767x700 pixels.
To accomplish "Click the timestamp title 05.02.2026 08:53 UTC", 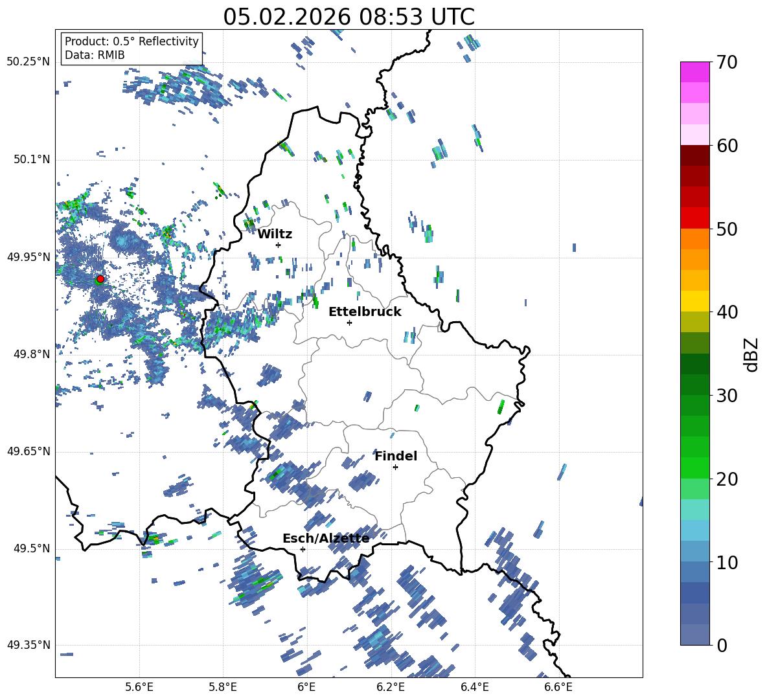I will [349, 17].
